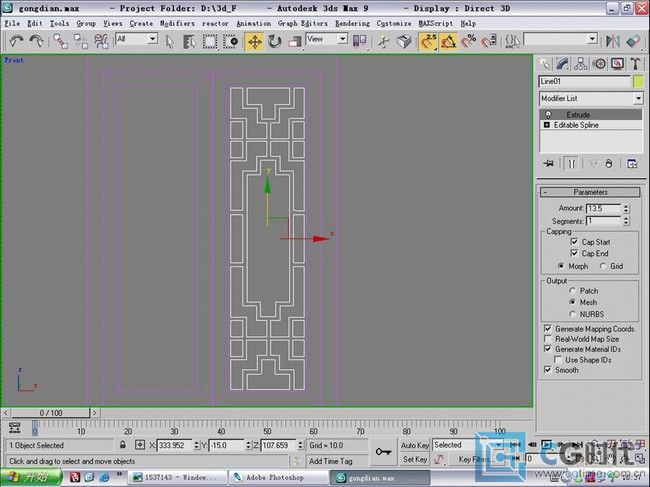650x487 pixels.
Task: Pick the Select Object arrow tool
Action: point(170,41)
